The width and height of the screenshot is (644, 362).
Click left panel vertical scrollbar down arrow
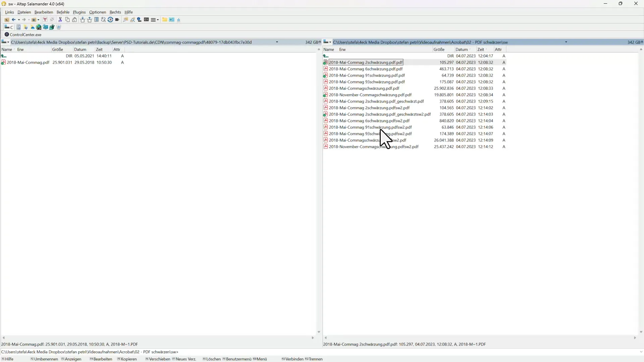[319, 332]
